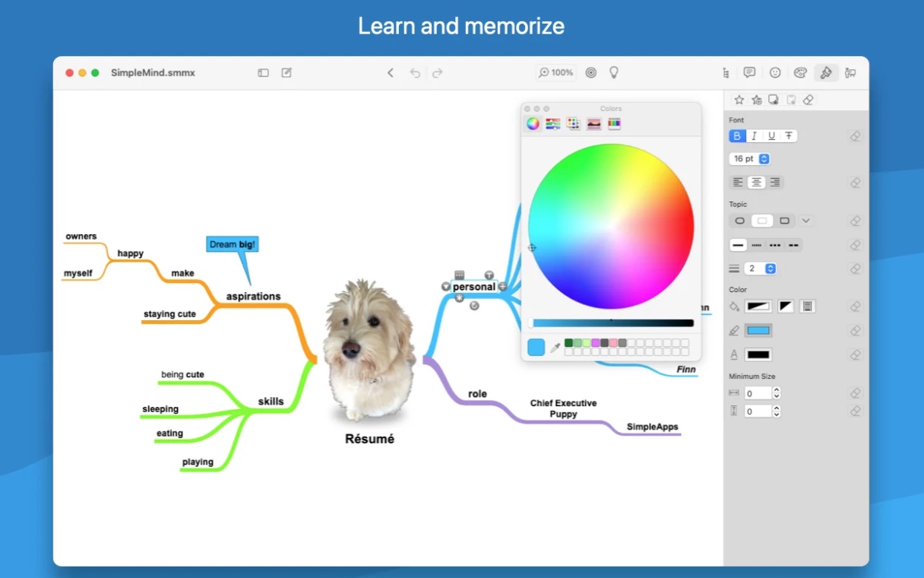This screenshot has width=924, height=578.
Task: Clear fill color with its eraser
Action: click(x=856, y=306)
